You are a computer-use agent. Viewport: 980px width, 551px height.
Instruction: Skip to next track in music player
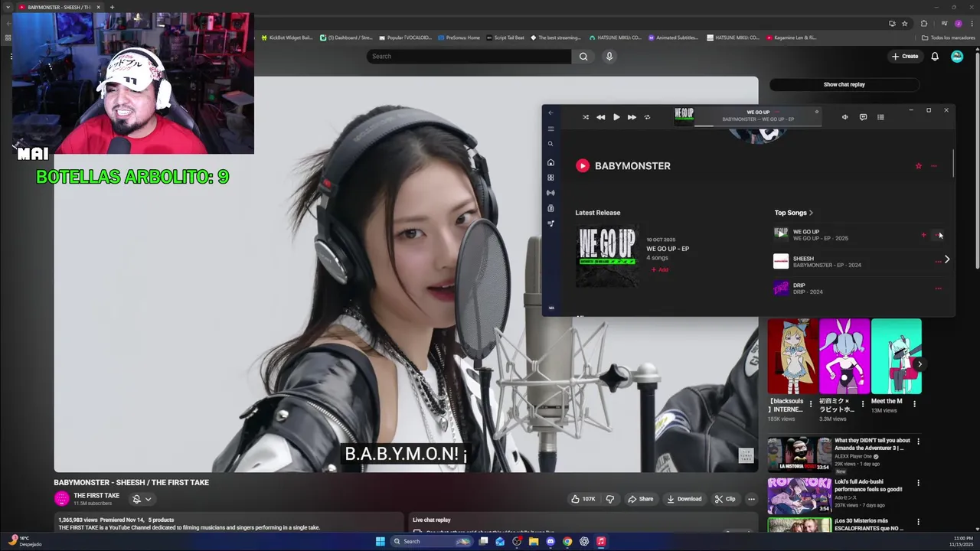(632, 117)
